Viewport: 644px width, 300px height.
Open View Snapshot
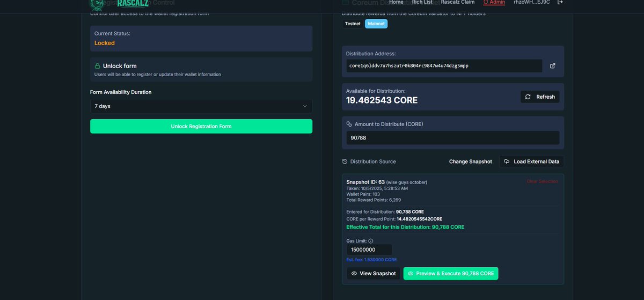(x=374, y=274)
